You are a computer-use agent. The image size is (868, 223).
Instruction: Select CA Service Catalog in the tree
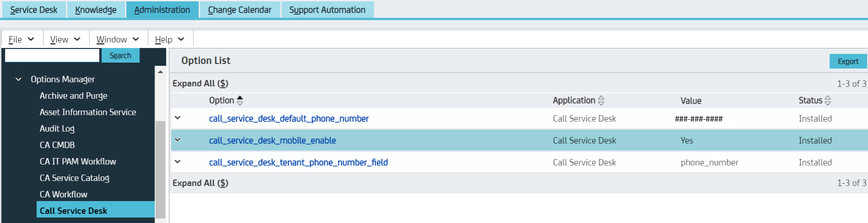click(x=75, y=178)
